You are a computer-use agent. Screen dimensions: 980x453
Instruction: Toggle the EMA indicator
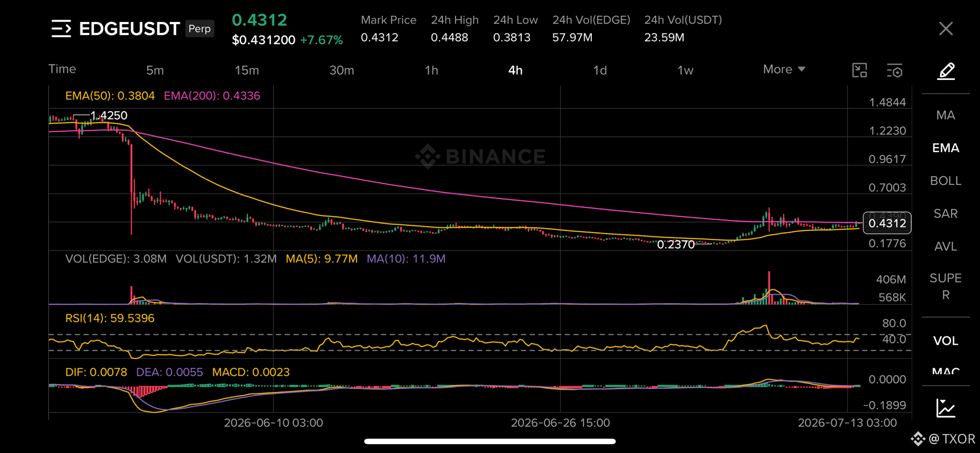pyautogui.click(x=946, y=148)
